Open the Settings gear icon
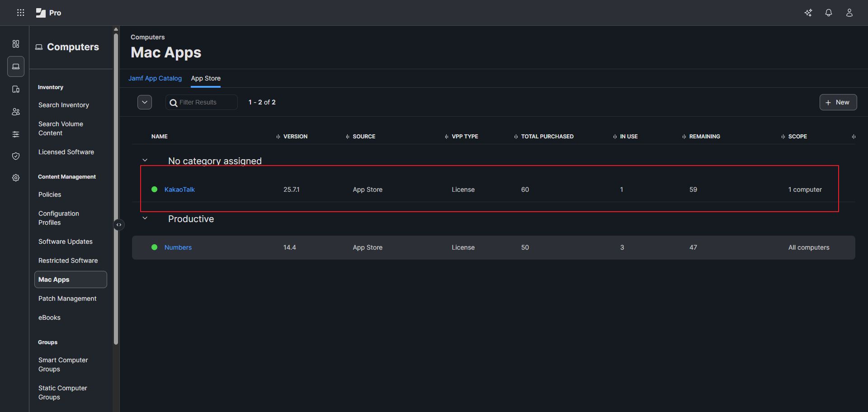This screenshot has width=868, height=412. click(x=16, y=178)
